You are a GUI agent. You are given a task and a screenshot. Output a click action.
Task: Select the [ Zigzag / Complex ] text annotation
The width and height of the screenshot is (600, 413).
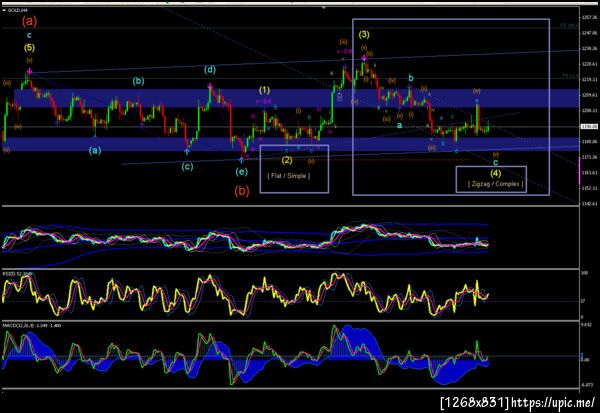[496, 184]
